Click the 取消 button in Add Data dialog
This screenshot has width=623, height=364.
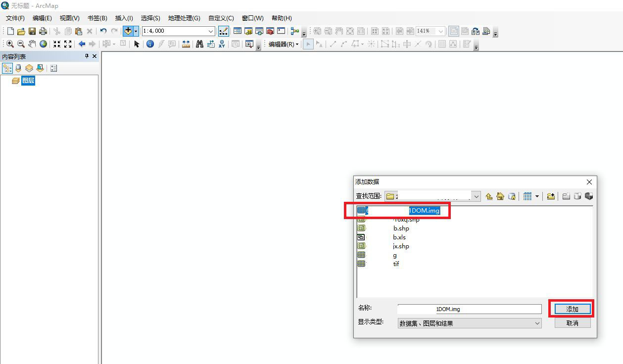coord(572,323)
